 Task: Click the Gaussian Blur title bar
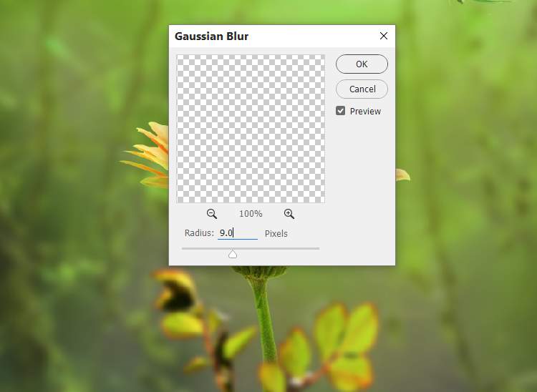(274, 36)
